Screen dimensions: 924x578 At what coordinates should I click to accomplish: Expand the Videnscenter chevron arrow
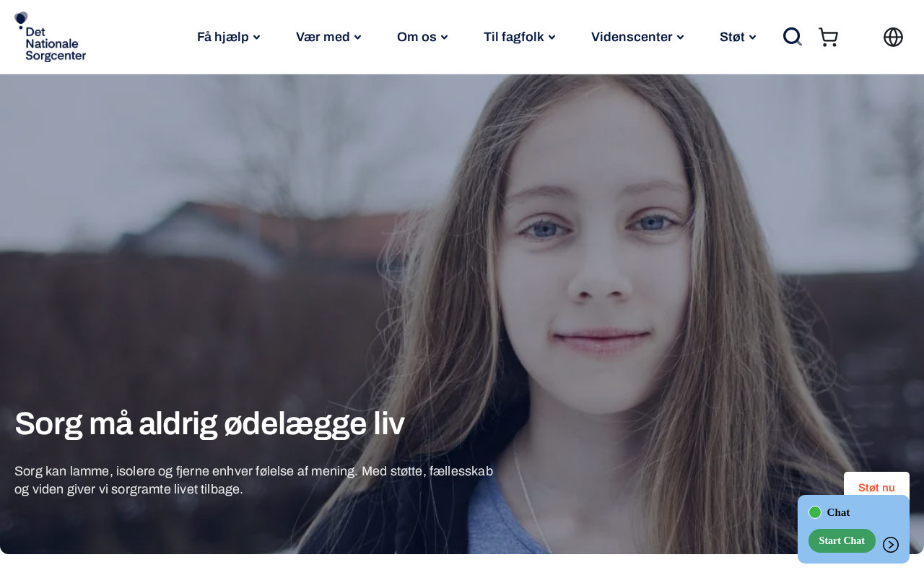(680, 38)
